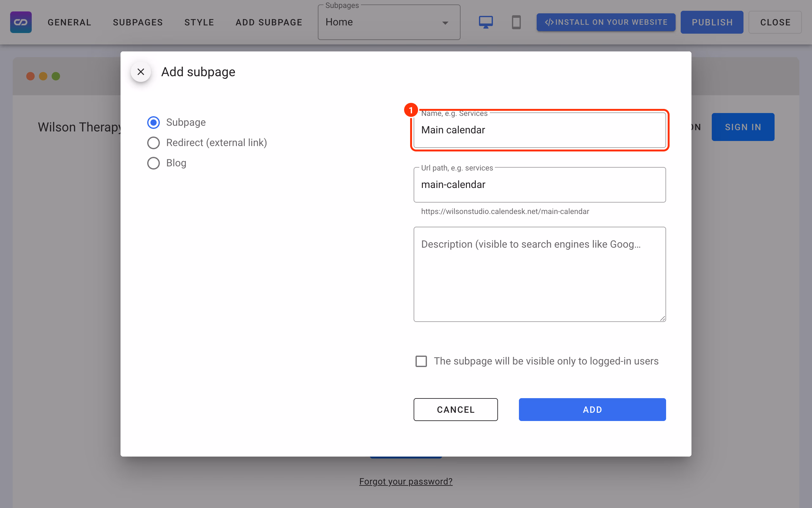Screen dimensions: 812x508
Task: Open the Forgot your password link
Action: [x=406, y=481]
